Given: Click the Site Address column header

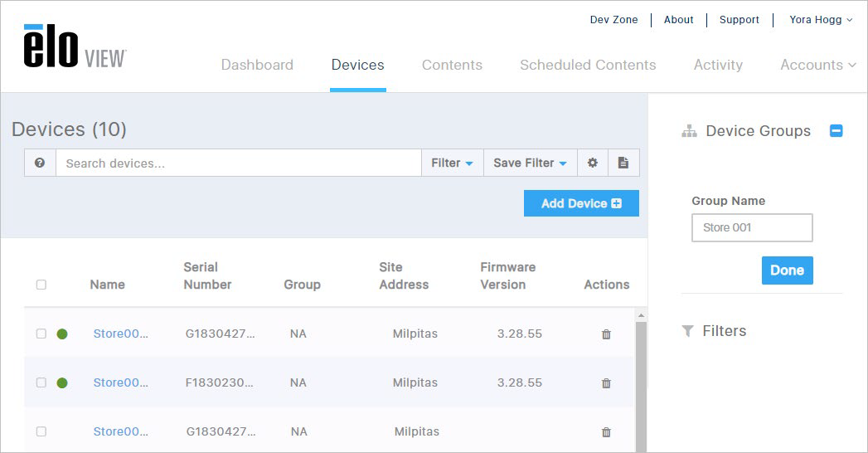Looking at the screenshot, I should point(404,275).
